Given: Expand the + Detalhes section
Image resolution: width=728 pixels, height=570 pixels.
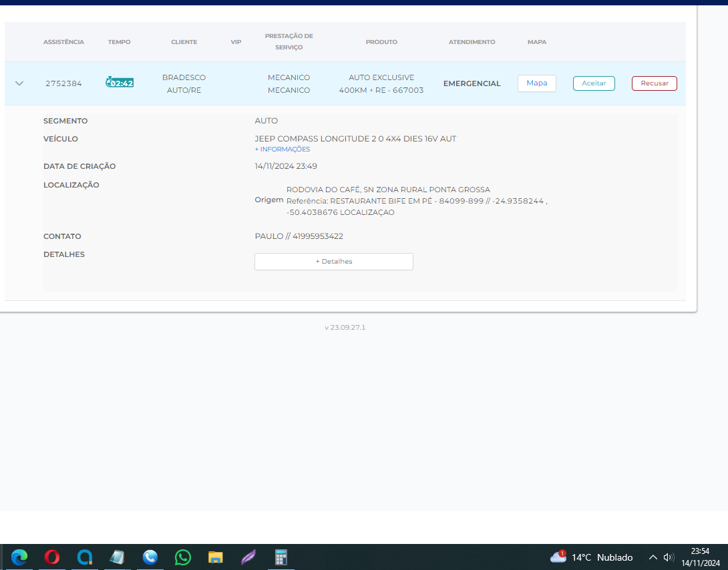Looking at the screenshot, I should pos(333,262).
